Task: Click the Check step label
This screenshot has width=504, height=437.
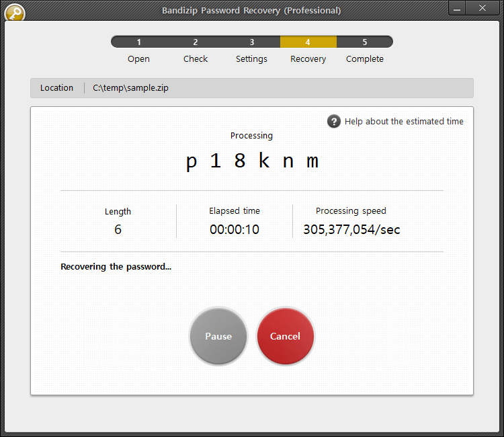Action: 196,59
